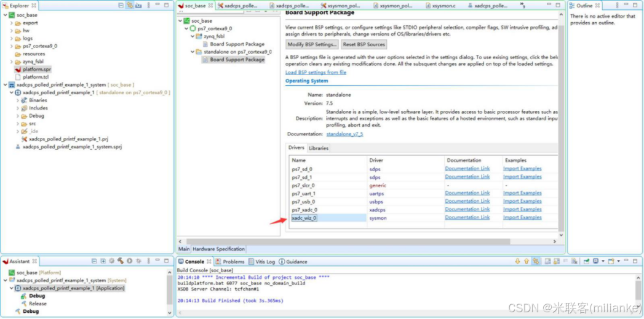Open the Guidance tab
Screen dimensions: 644x319
293,262
